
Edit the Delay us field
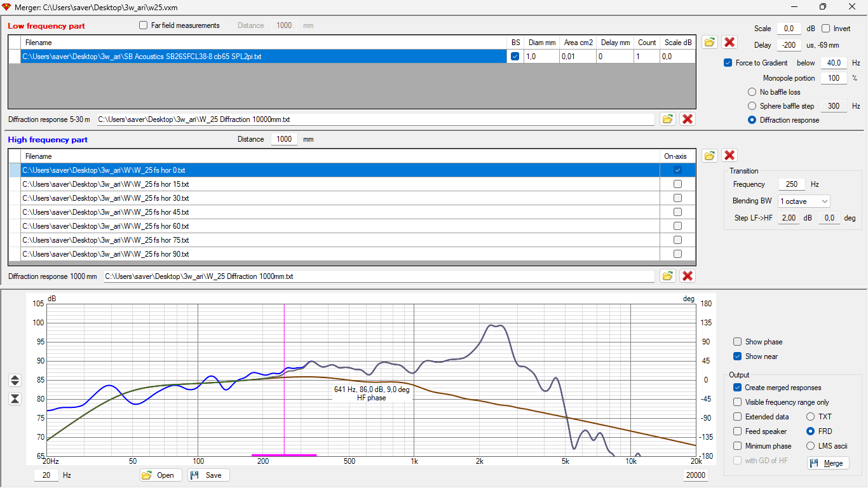[789, 45]
